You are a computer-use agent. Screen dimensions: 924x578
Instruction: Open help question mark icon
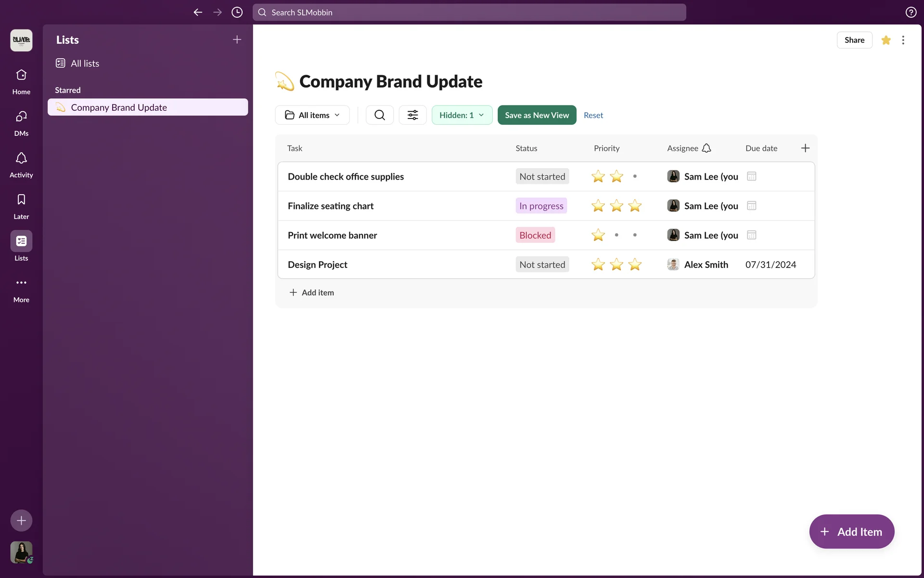(x=911, y=13)
